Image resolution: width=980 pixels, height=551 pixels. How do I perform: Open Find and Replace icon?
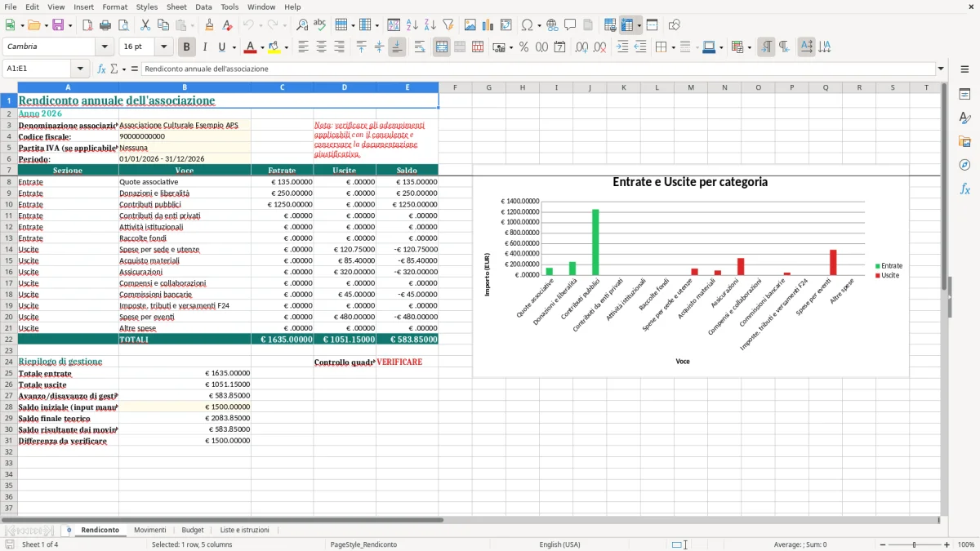(302, 25)
